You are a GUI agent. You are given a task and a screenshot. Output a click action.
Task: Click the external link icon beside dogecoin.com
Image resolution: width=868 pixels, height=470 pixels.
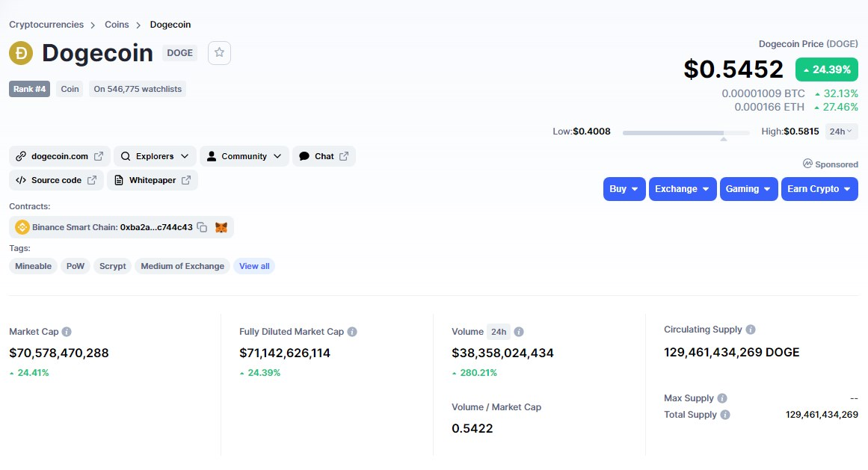99,156
